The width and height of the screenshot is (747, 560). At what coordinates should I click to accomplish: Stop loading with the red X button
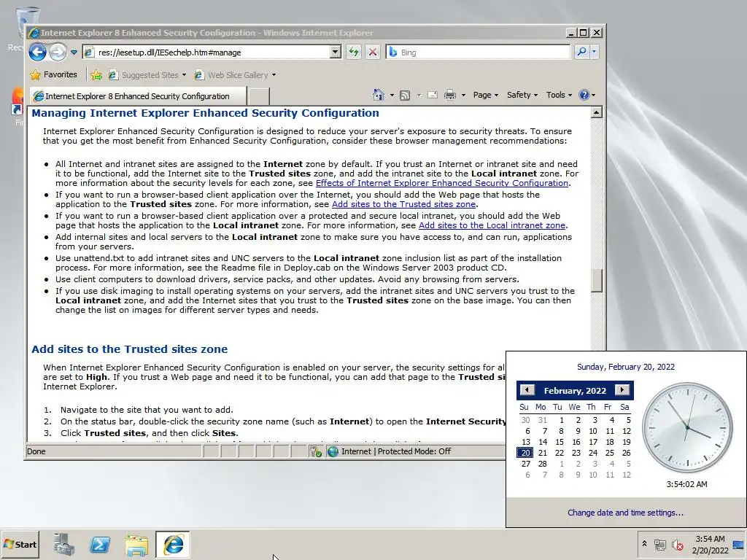click(x=373, y=52)
